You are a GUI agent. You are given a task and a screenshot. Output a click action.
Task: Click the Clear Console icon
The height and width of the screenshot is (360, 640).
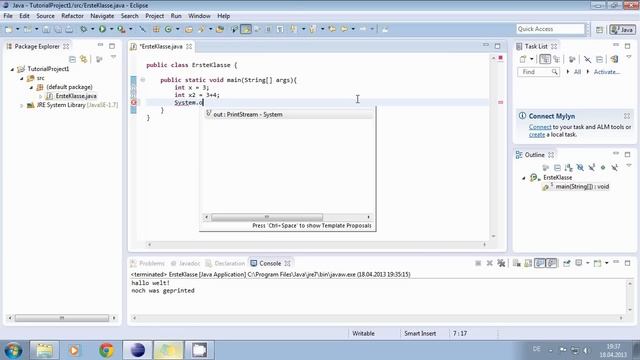point(516,263)
